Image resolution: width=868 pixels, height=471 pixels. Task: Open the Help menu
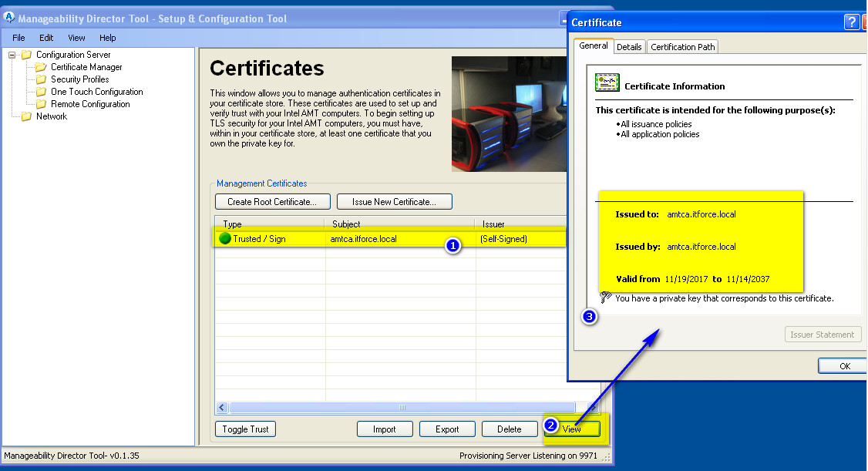[107, 38]
